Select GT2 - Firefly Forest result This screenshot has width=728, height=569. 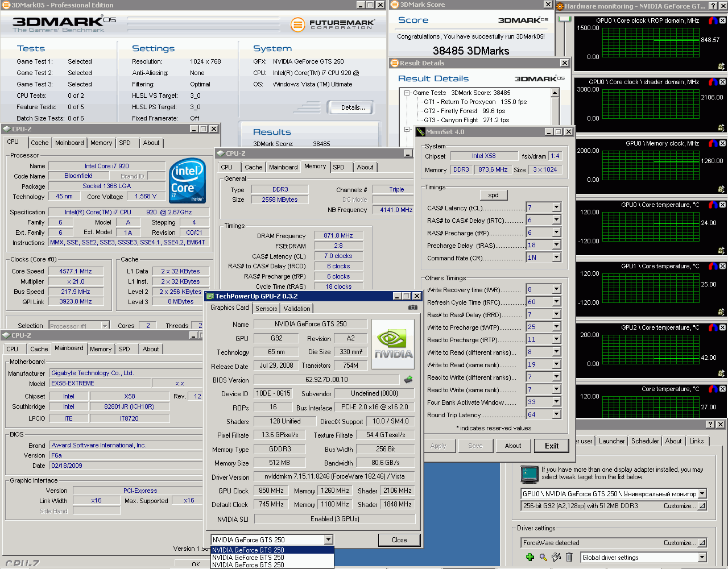(x=464, y=111)
